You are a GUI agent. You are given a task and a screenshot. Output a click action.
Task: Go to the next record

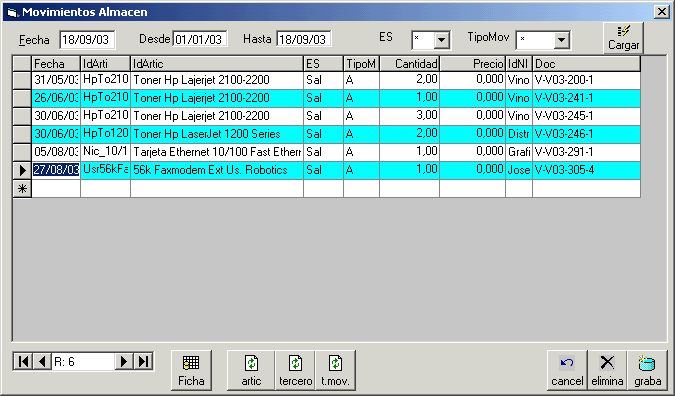(124, 362)
